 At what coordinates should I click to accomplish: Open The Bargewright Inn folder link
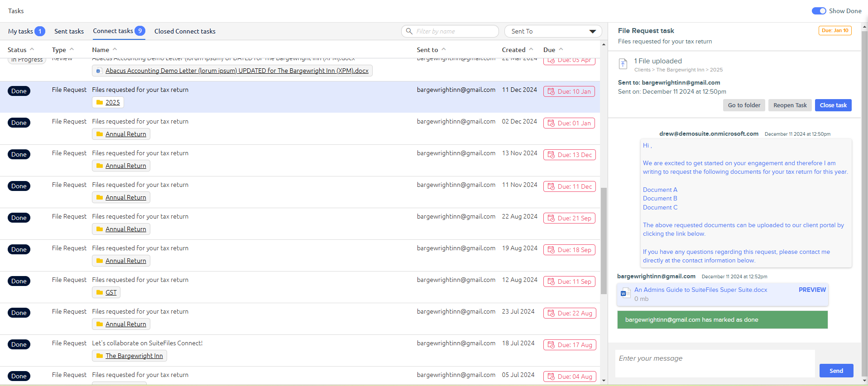coord(134,356)
